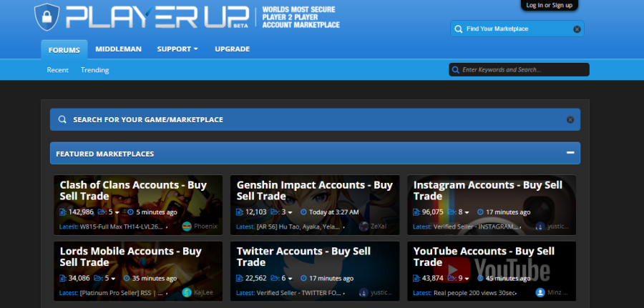Expand subforums dropdown on Instagram Accounts card
The width and height of the screenshot is (644, 308).
(x=467, y=212)
